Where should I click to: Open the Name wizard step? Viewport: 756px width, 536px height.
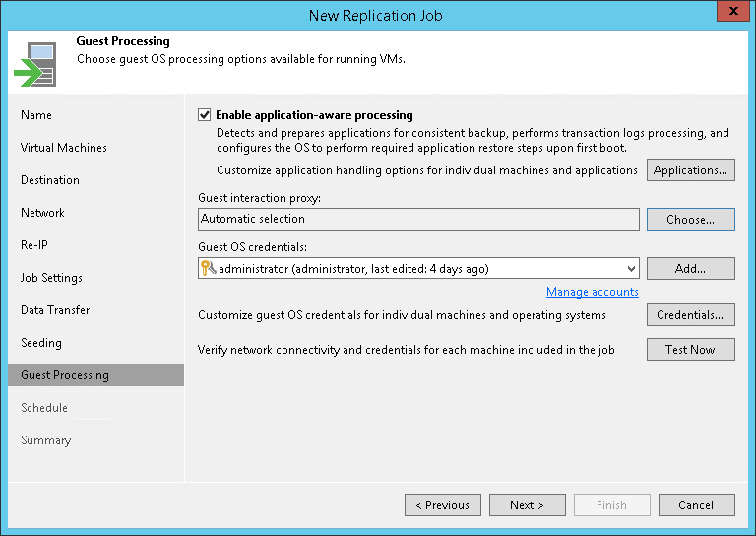[36, 115]
